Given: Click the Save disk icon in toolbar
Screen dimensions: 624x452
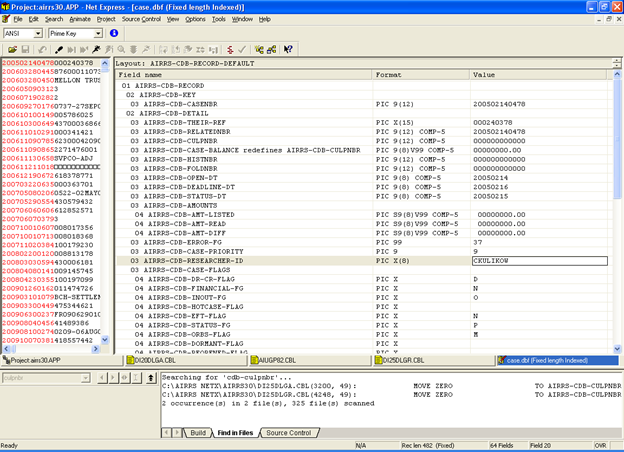Looking at the screenshot, I should pos(26,48).
